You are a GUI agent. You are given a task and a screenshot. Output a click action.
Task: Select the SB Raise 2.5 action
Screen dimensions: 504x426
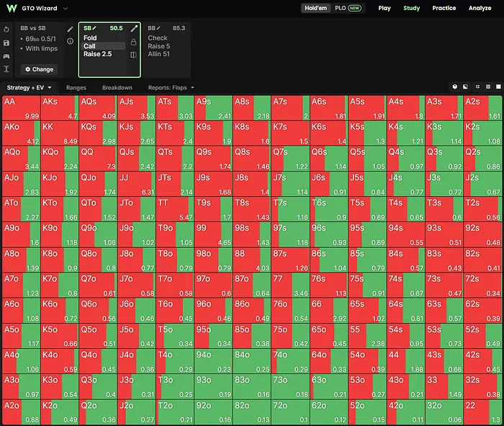98,54
